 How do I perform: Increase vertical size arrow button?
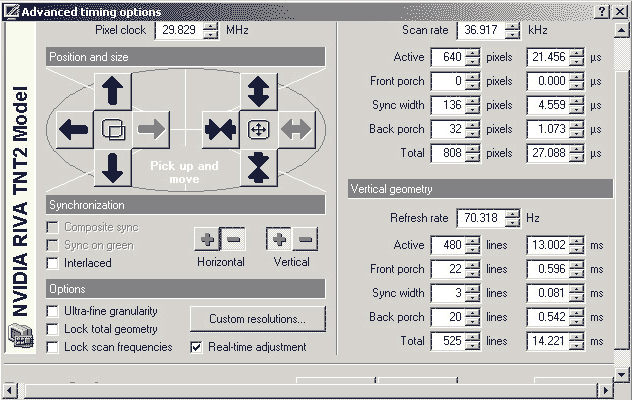coord(258,91)
